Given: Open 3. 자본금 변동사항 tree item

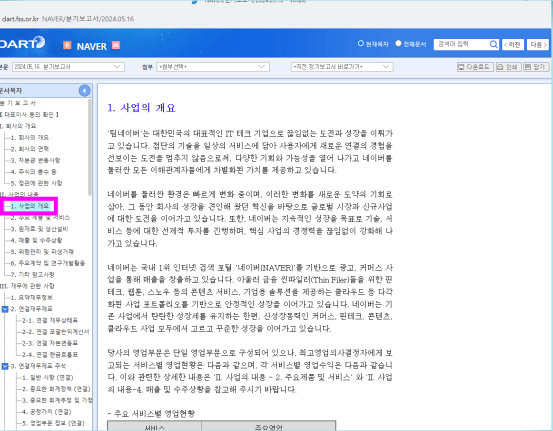Looking at the screenshot, I should [x=35, y=160].
